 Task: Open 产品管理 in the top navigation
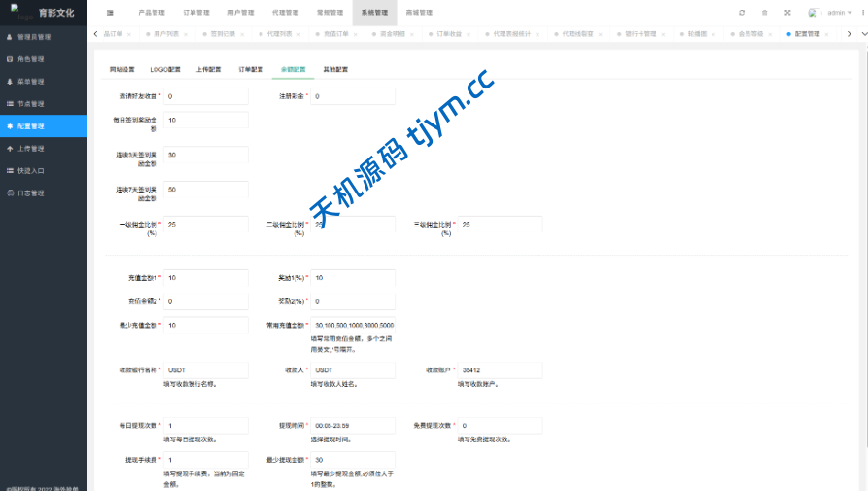pyautogui.click(x=152, y=13)
